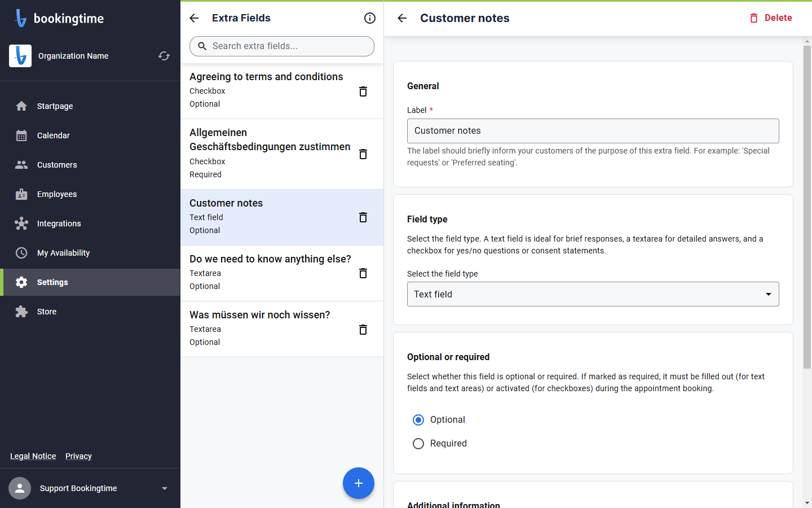Open the Privacy link

tap(78, 456)
